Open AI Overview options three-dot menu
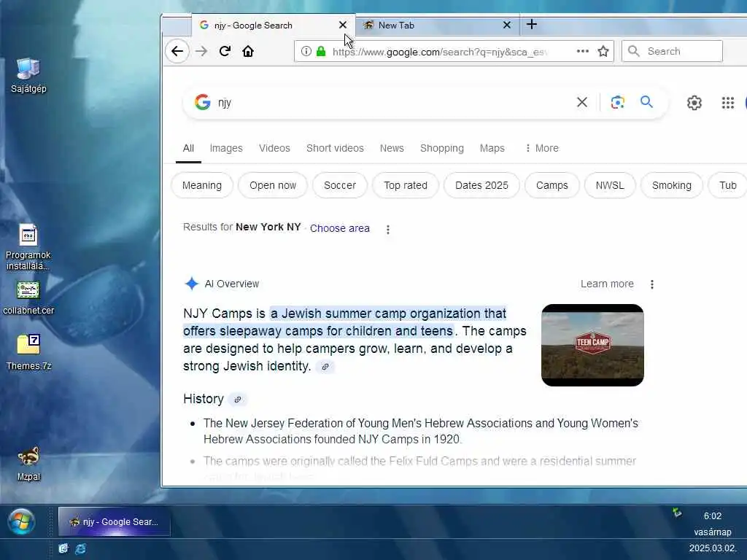747x560 pixels. 651,284
